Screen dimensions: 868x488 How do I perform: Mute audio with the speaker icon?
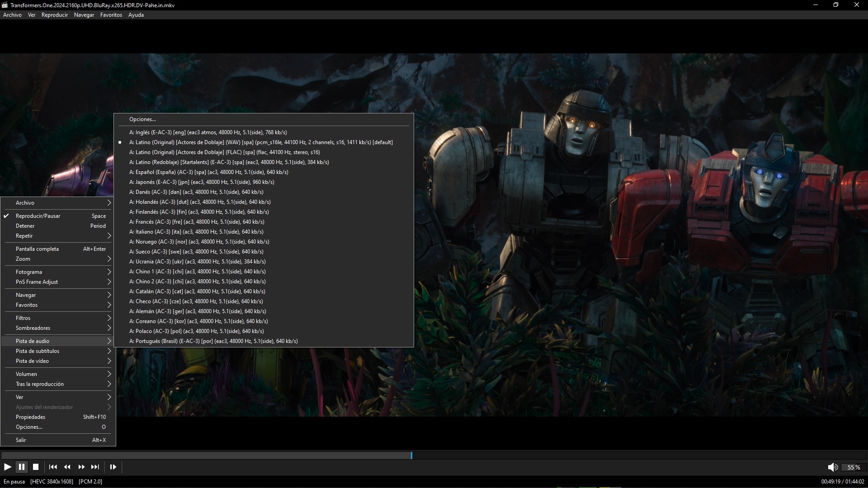pos(832,467)
